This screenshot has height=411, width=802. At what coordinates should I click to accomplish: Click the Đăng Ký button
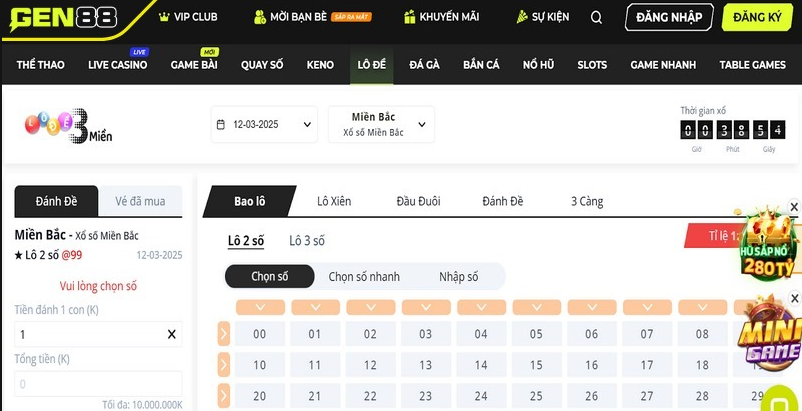(757, 17)
